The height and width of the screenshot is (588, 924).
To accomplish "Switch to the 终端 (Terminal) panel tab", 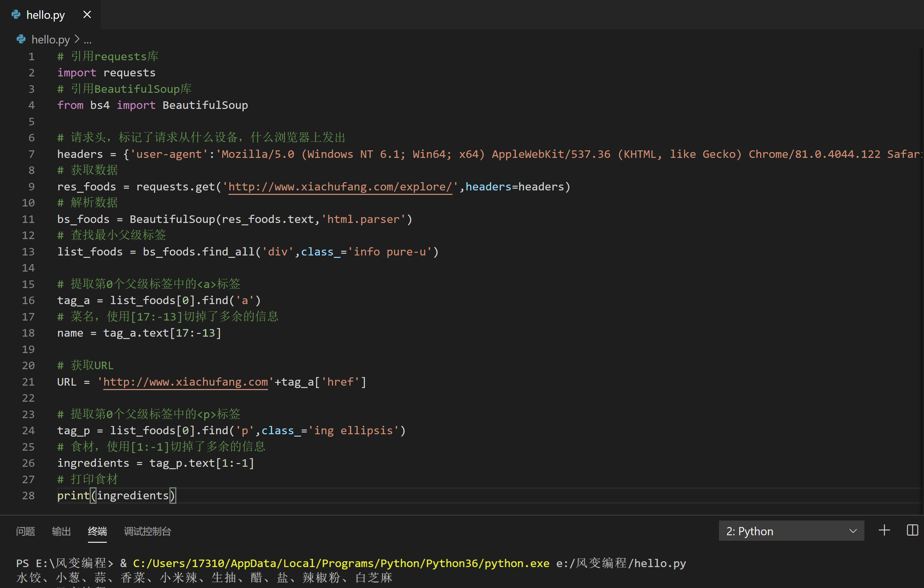I will point(98,531).
